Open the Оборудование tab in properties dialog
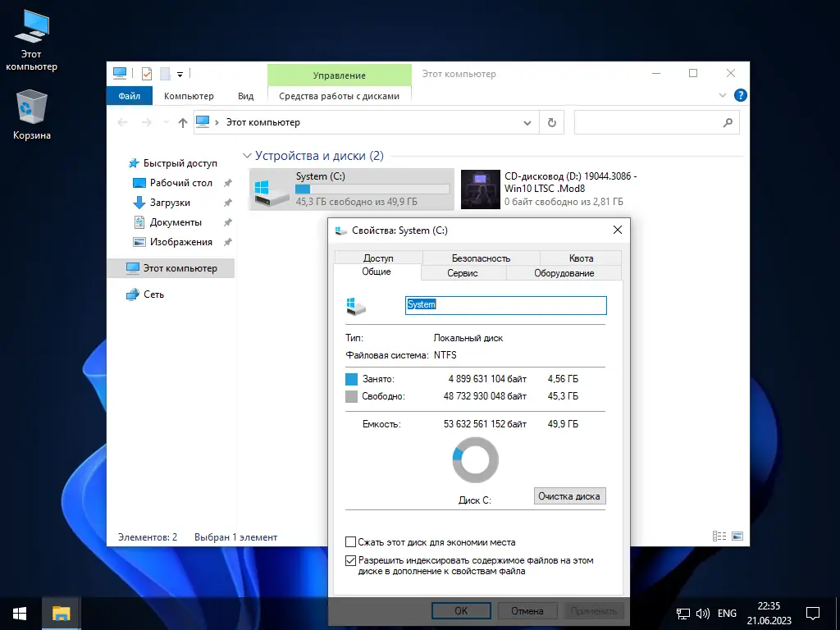 coord(564,272)
